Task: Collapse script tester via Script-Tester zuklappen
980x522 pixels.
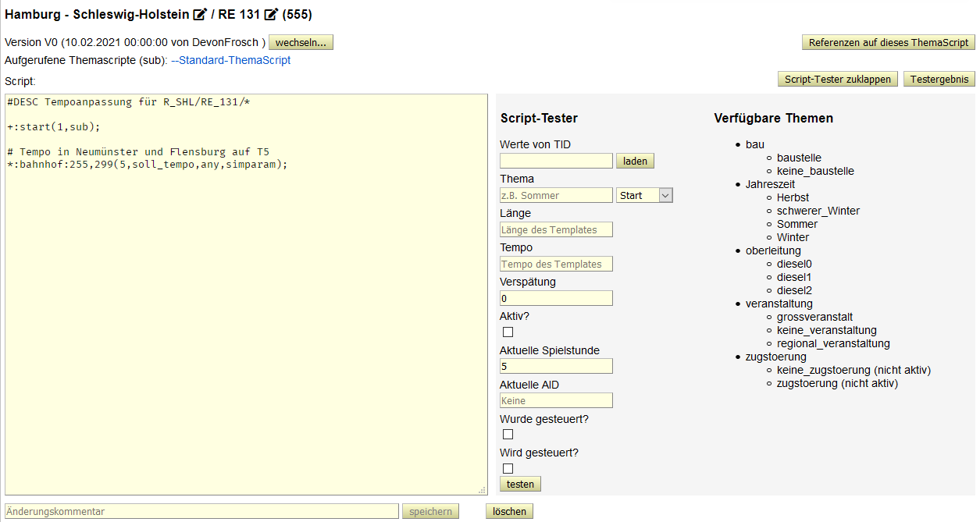Action: point(837,79)
